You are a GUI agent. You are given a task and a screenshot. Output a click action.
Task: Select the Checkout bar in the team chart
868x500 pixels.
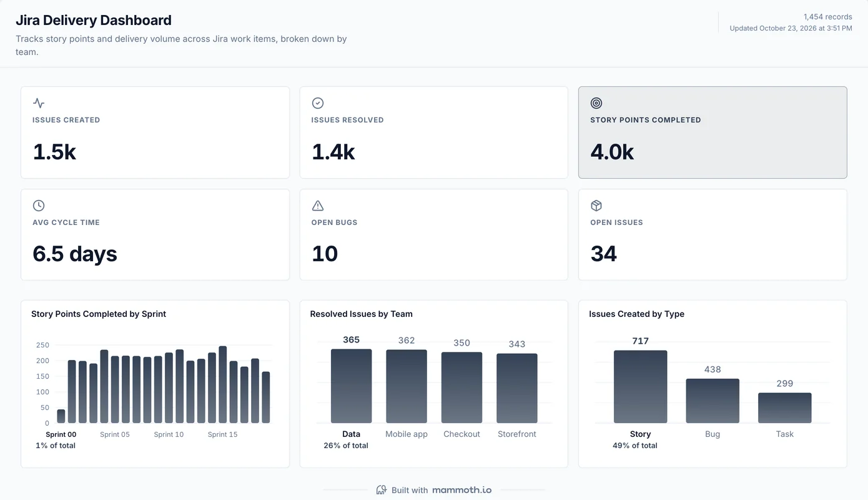coord(462,388)
